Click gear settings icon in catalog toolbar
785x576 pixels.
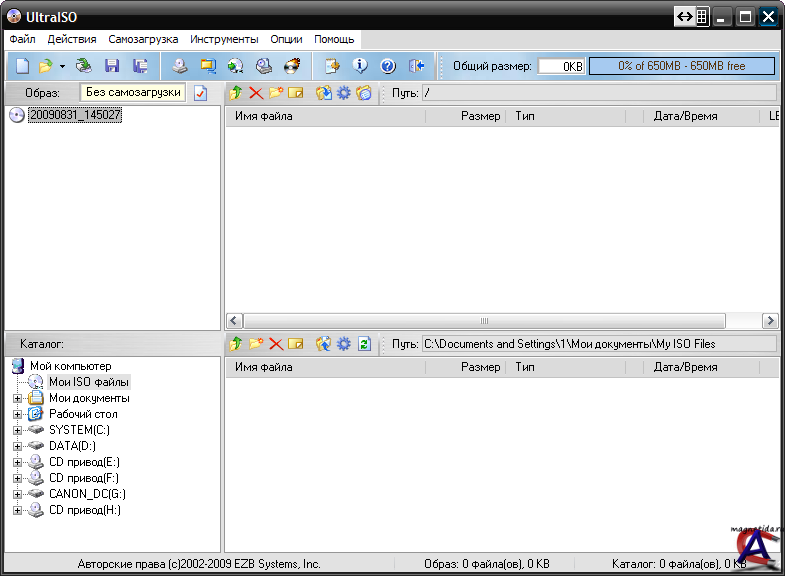[344, 344]
